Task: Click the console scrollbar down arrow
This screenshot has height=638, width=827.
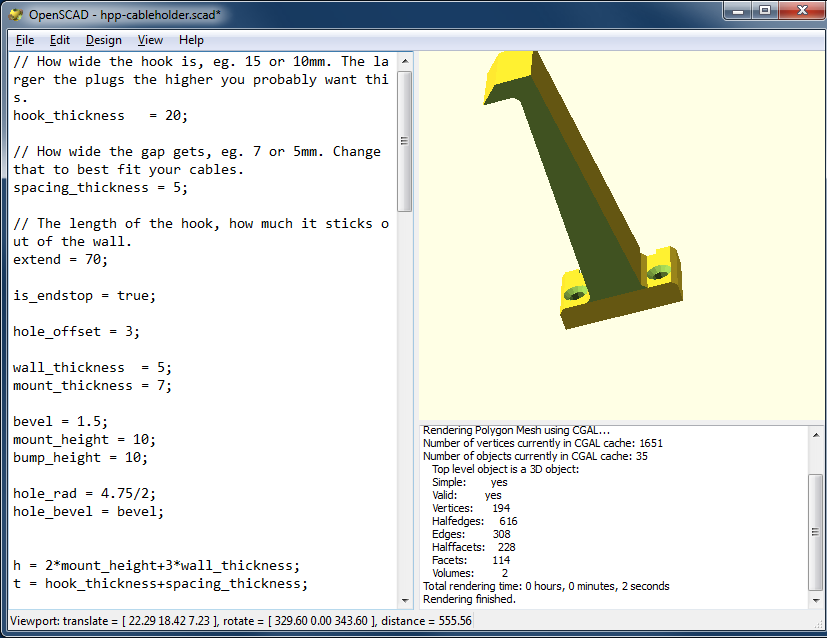Action: tap(816, 600)
